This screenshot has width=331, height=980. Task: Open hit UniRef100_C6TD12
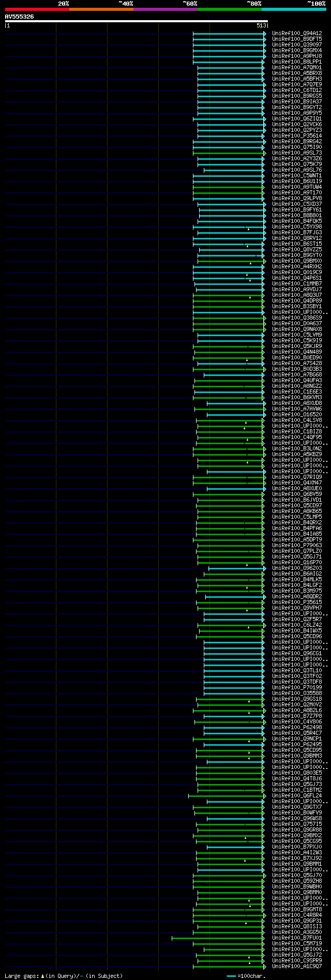297,91
